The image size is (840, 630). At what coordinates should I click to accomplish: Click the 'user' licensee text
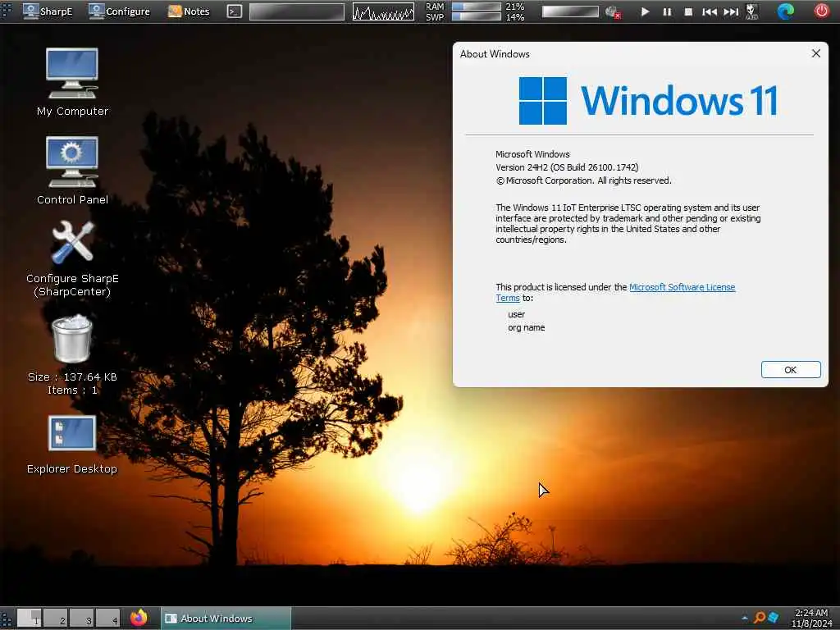point(517,314)
